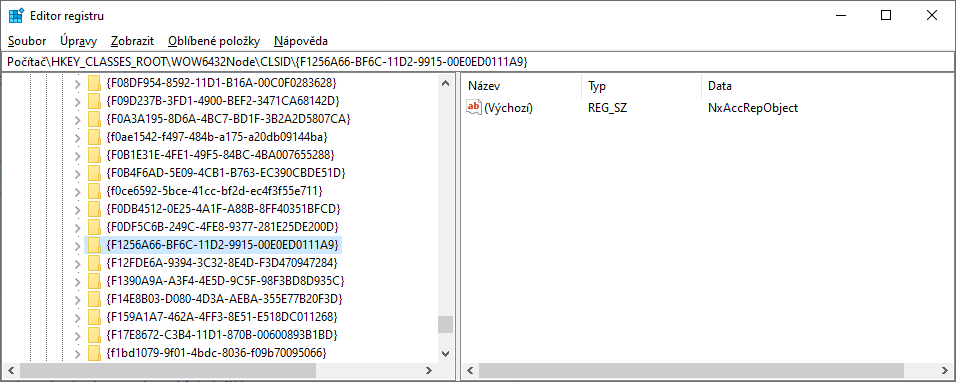Open the Oblíbené položky menu

pos(214,41)
